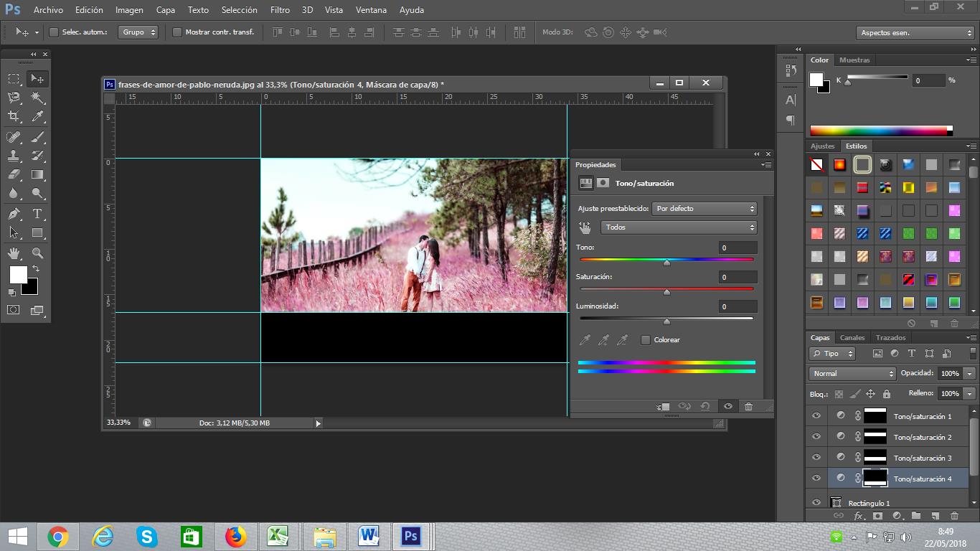Viewport: 980px width, 551px height.
Task: Click the Luminosidad value field
Action: [x=738, y=306]
